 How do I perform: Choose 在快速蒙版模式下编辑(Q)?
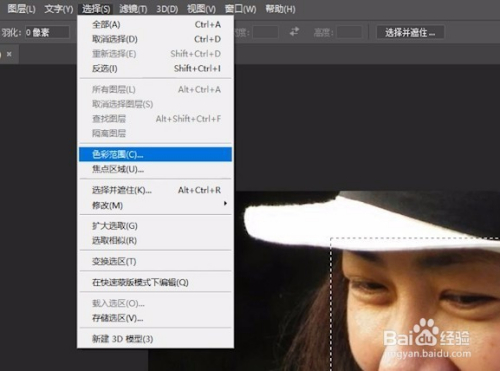click(x=155, y=282)
